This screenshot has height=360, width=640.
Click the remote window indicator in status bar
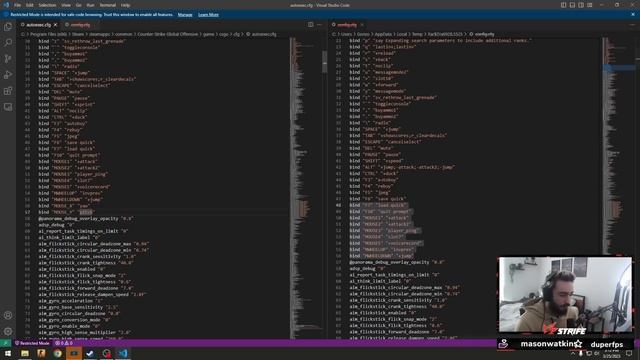click(x=6, y=343)
